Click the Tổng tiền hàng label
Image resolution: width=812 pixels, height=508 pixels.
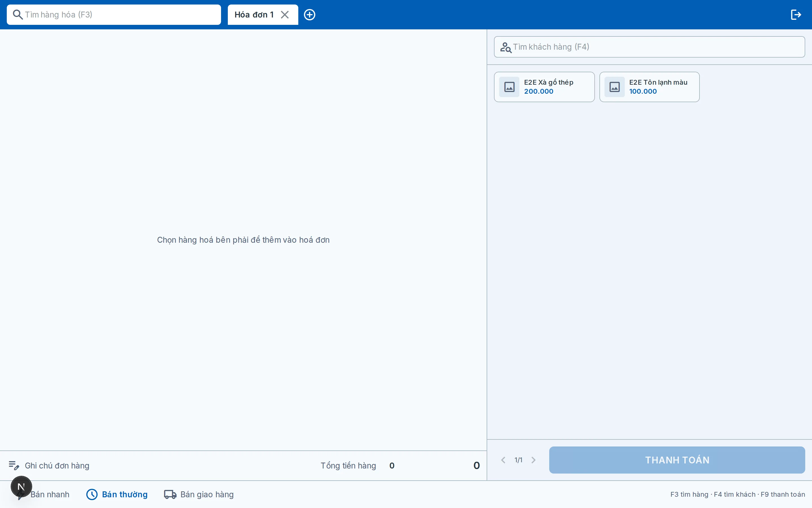pos(348,466)
